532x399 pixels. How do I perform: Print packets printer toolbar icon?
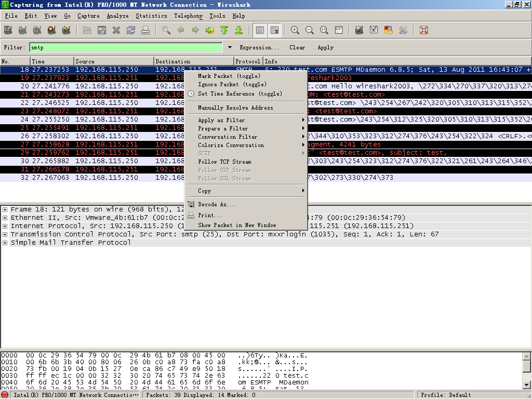(x=145, y=30)
